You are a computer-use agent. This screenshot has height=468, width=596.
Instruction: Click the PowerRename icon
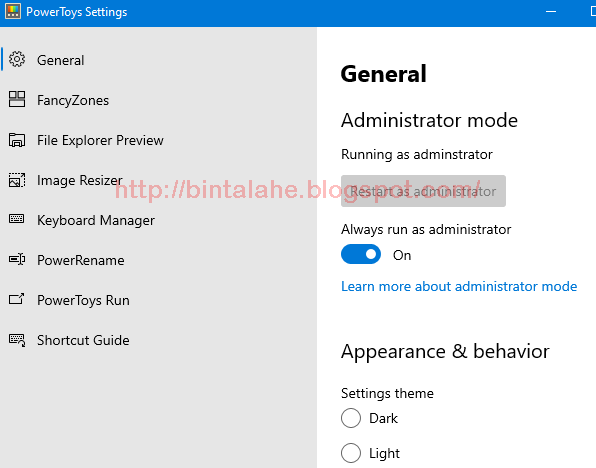(17, 259)
